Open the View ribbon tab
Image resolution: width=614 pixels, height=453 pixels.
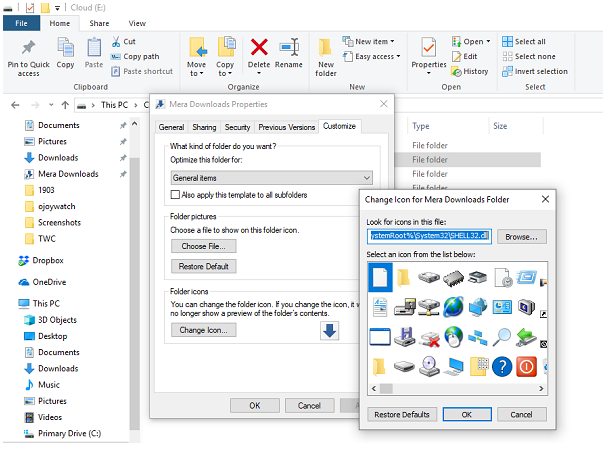point(137,23)
